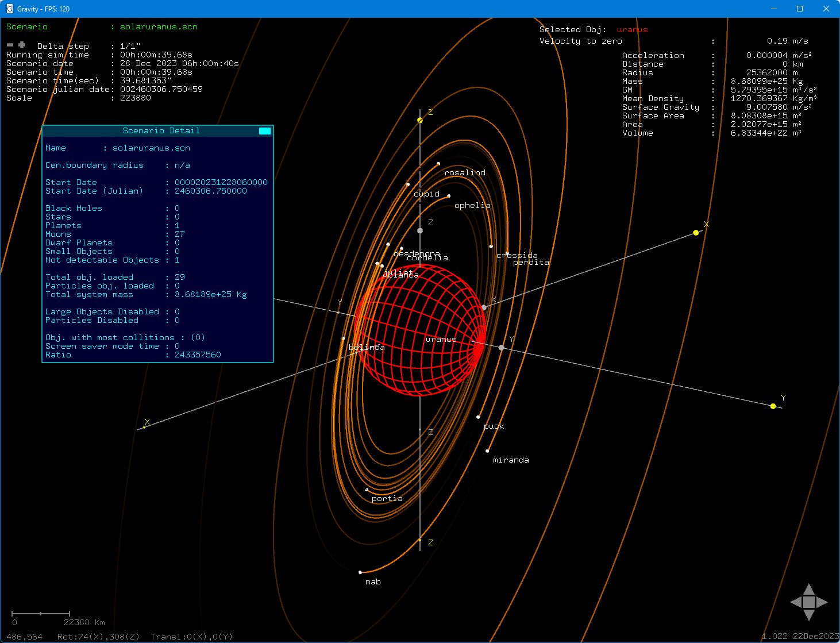Click the 'cressida' moon label

tap(517, 255)
